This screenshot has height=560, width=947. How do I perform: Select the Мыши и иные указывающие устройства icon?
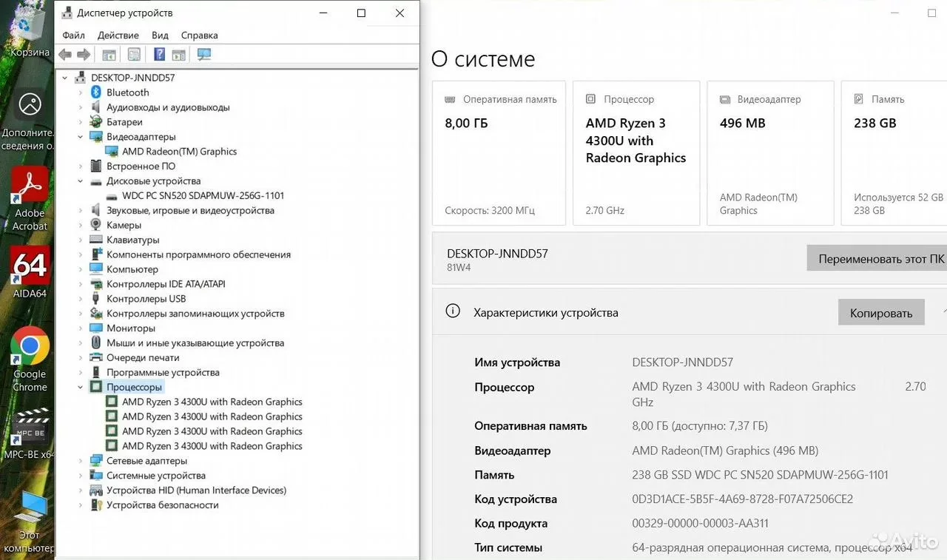point(95,343)
